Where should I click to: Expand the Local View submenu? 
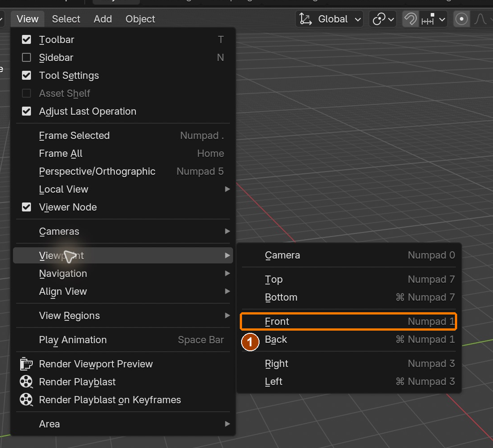[x=123, y=189]
